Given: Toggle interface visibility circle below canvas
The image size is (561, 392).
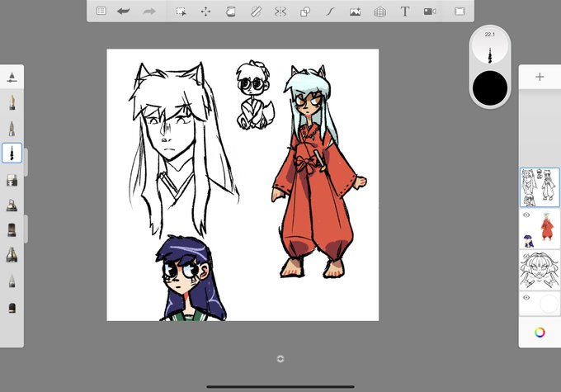Looking at the screenshot, I should (280, 359).
